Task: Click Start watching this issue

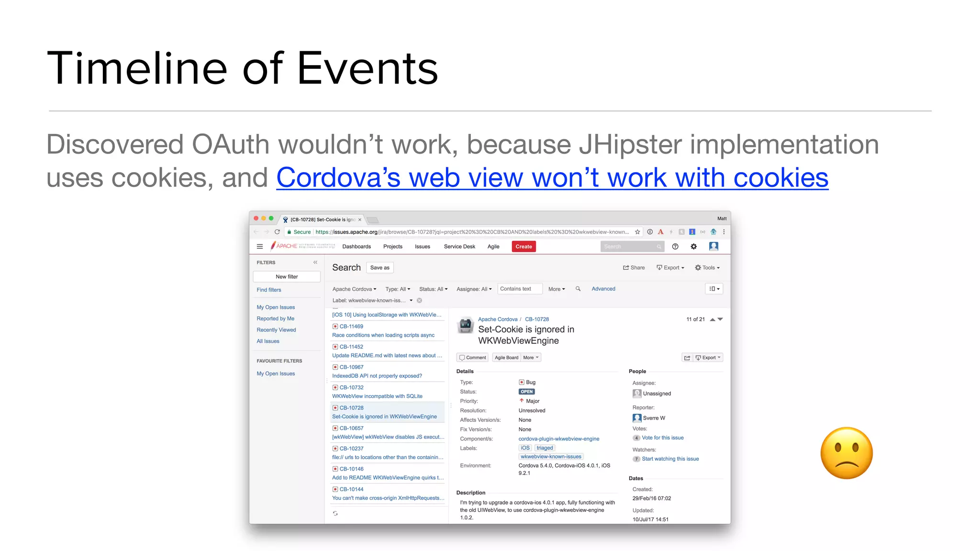Action: pyautogui.click(x=670, y=459)
